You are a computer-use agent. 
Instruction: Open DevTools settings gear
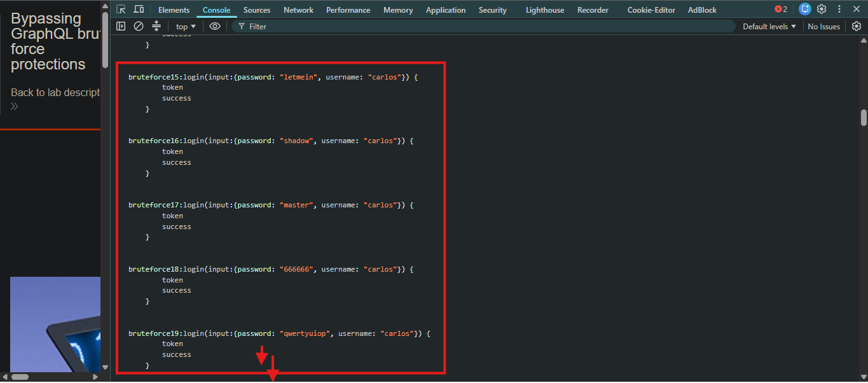coord(822,10)
